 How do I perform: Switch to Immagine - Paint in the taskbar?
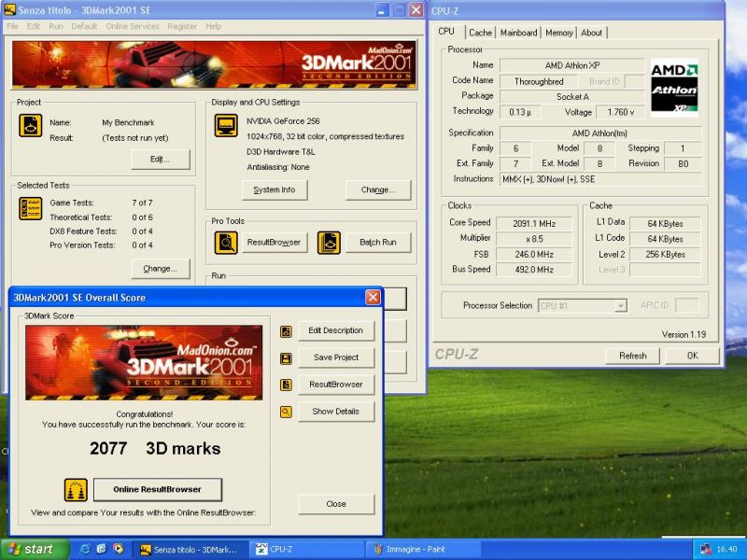423,550
